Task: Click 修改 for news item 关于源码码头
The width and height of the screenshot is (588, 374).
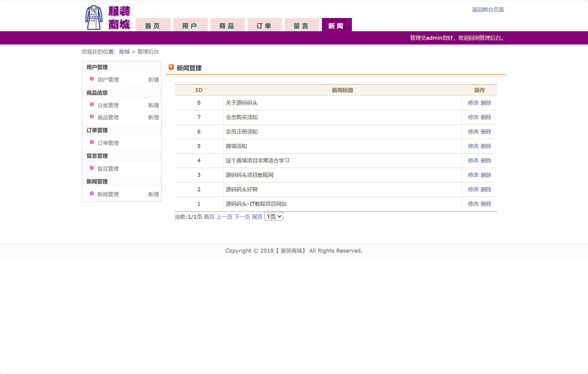Action: click(x=473, y=103)
